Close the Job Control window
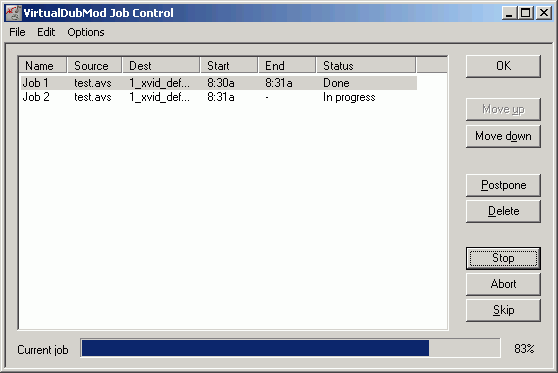558x373 pixels. (x=544, y=13)
